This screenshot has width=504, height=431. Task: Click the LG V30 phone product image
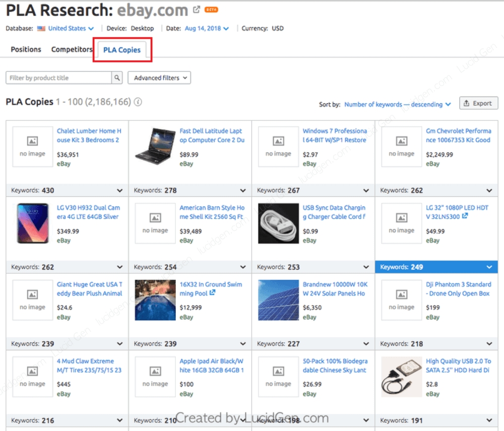tap(33, 223)
